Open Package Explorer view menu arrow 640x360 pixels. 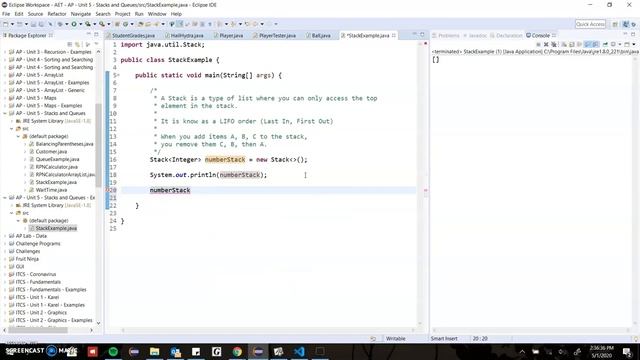96,44
